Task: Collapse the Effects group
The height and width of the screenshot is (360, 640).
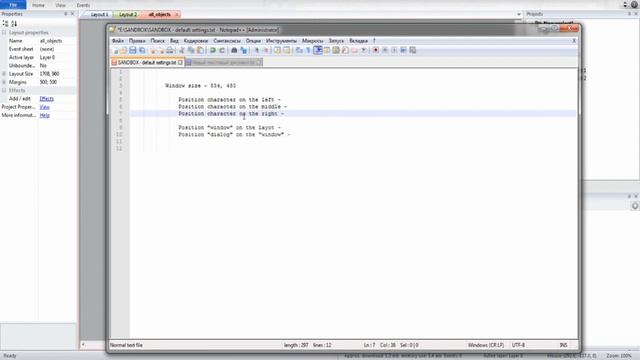Action: click(4, 90)
